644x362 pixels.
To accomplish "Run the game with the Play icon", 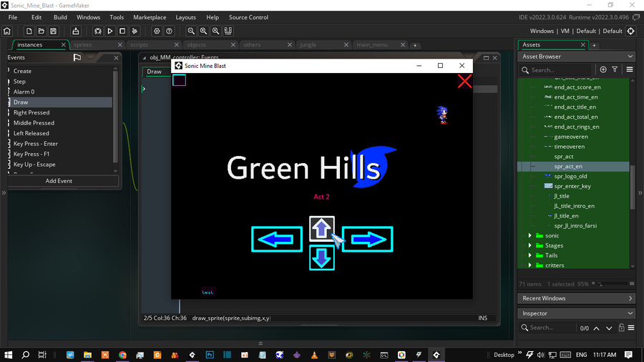I will [x=110, y=31].
